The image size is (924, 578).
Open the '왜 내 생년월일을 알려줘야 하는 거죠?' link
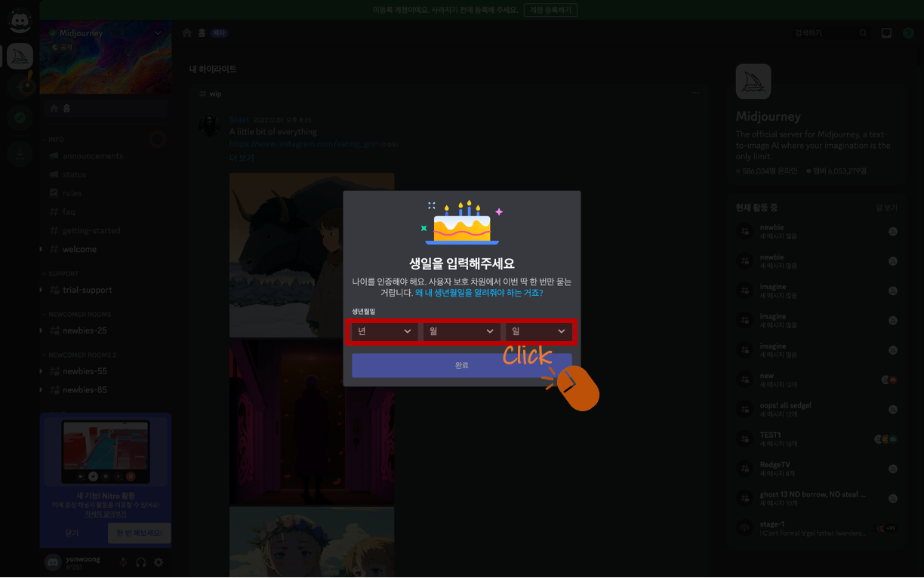(x=479, y=293)
